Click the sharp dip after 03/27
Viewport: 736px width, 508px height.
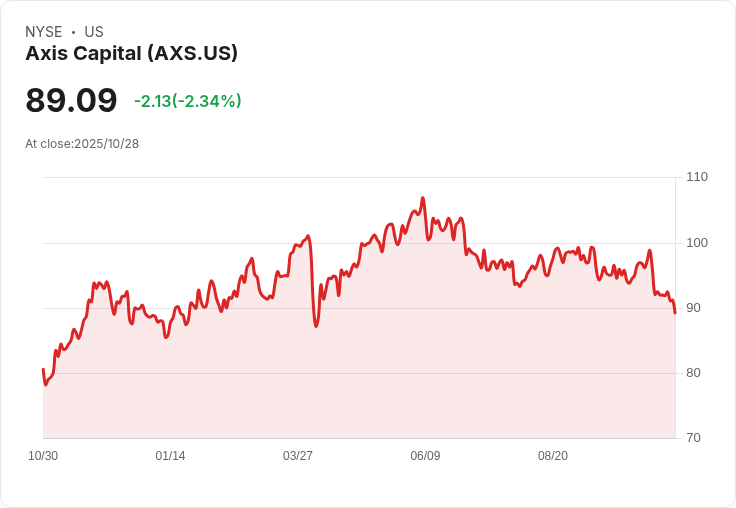(x=316, y=326)
